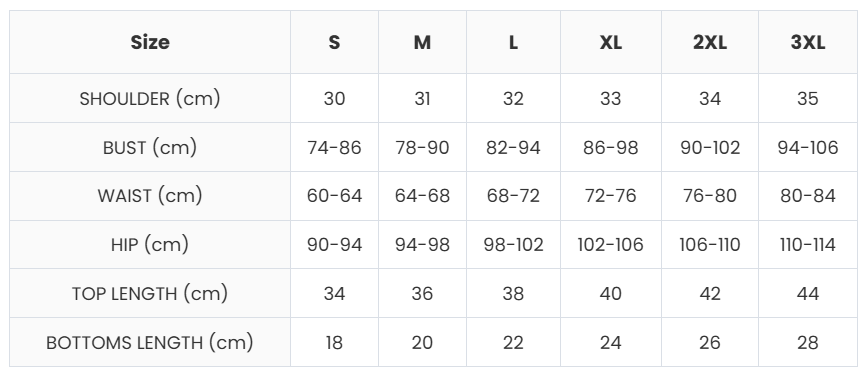The image size is (867, 376).
Task: Click the 102-106 hip cell
Action: click(610, 244)
